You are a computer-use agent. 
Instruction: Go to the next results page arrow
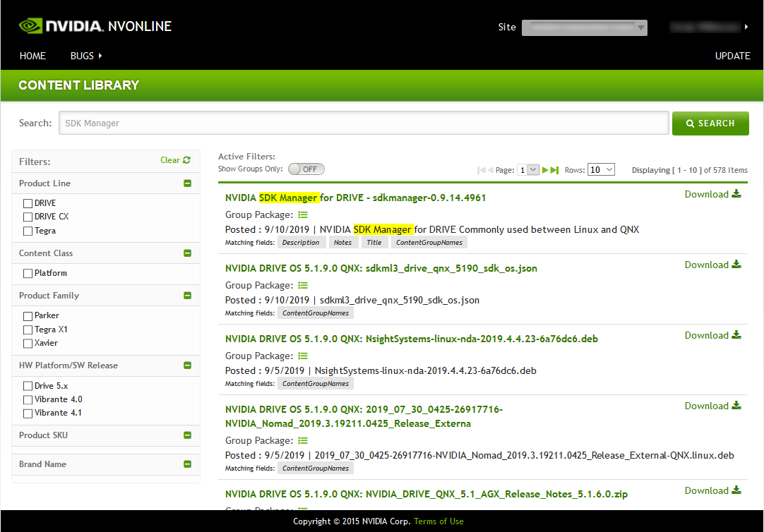[x=545, y=170]
